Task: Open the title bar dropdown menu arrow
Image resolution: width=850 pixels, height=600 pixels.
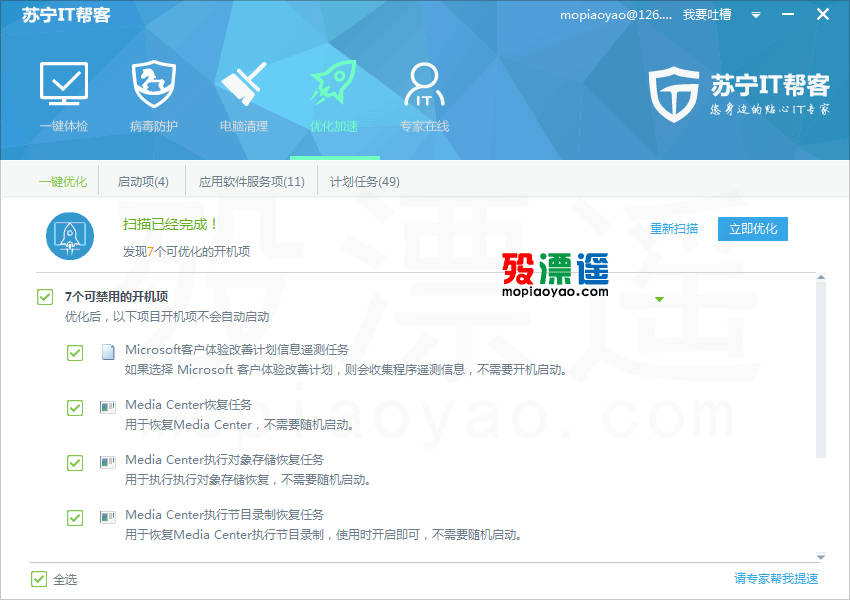Action: point(756,15)
